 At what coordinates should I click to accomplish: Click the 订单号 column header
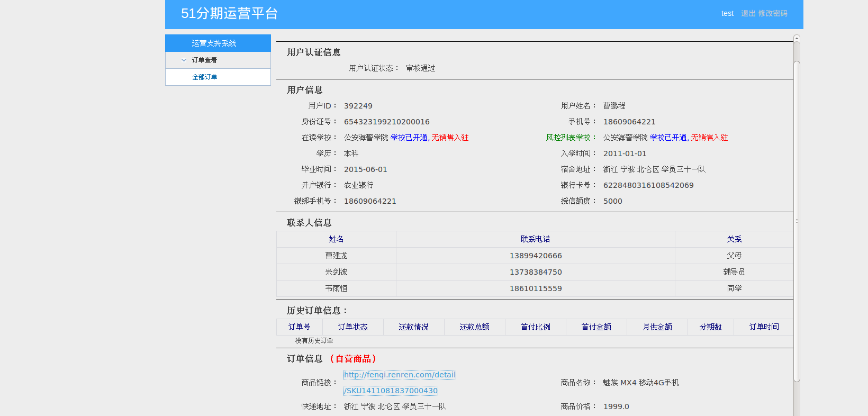click(299, 327)
